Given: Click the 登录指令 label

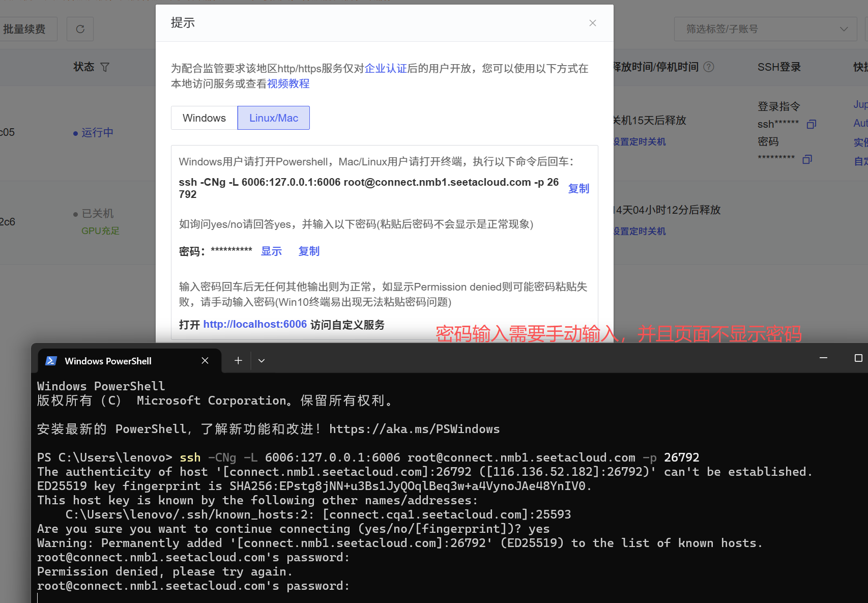Looking at the screenshot, I should click(x=778, y=106).
